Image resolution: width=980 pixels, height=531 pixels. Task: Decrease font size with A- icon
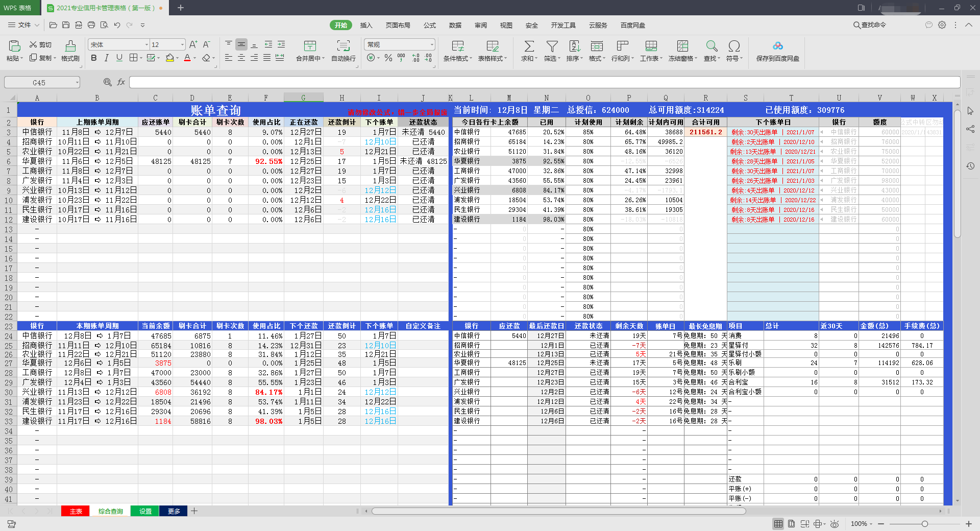206,44
